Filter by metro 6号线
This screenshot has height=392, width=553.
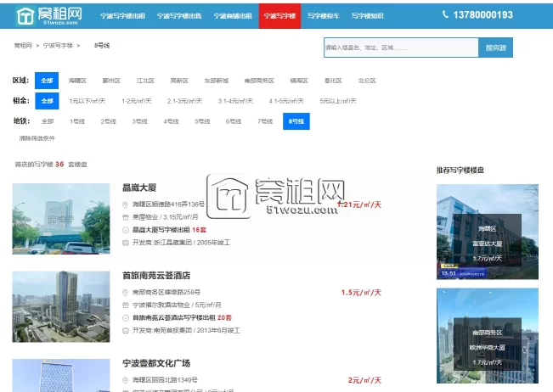tap(234, 121)
